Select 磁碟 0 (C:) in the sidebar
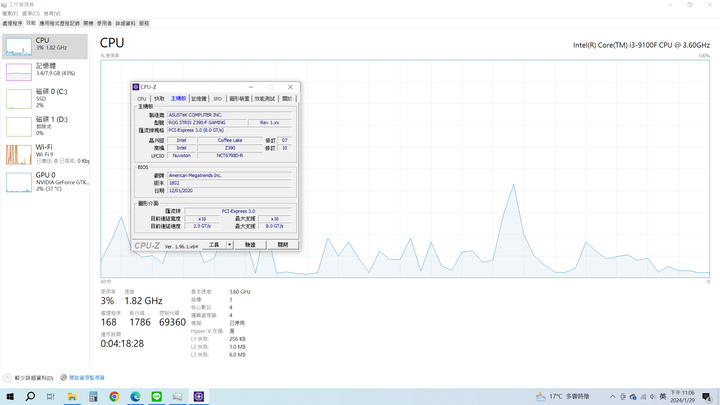The image size is (720, 405). click(x=45, y=98)
